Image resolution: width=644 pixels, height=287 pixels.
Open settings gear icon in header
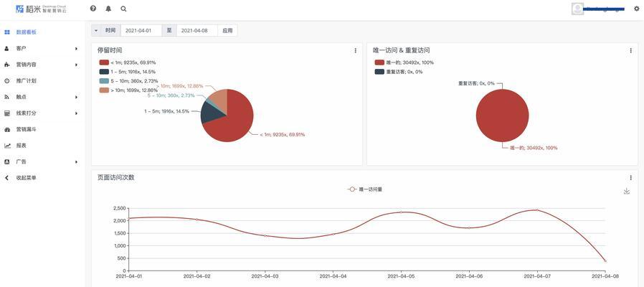pyautogui.click(x=636, y=9)
